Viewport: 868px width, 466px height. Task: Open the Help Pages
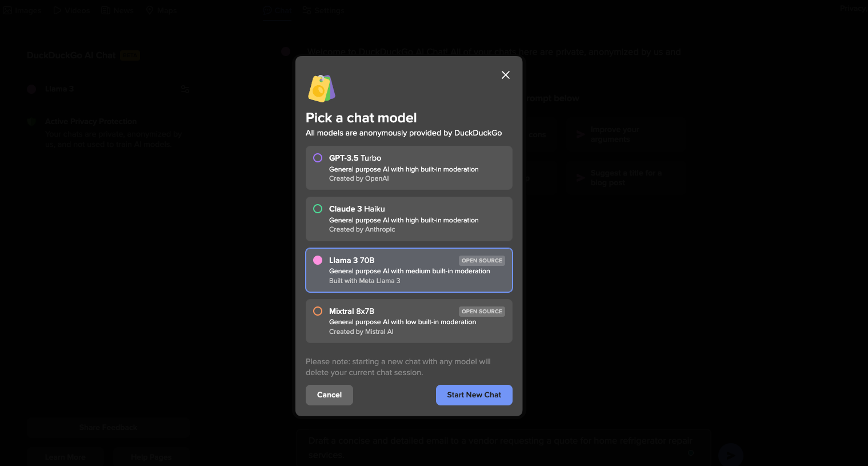[x=151, y=457]
